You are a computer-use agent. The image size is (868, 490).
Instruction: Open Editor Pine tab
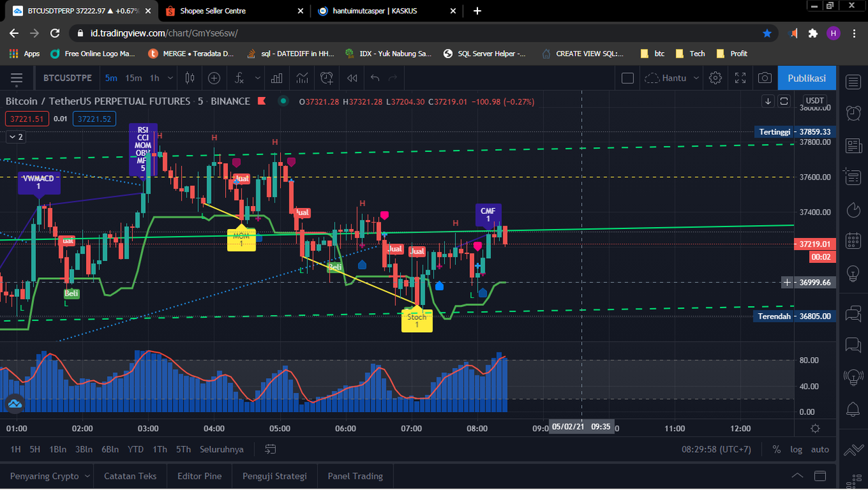click(x=199, y=476)
